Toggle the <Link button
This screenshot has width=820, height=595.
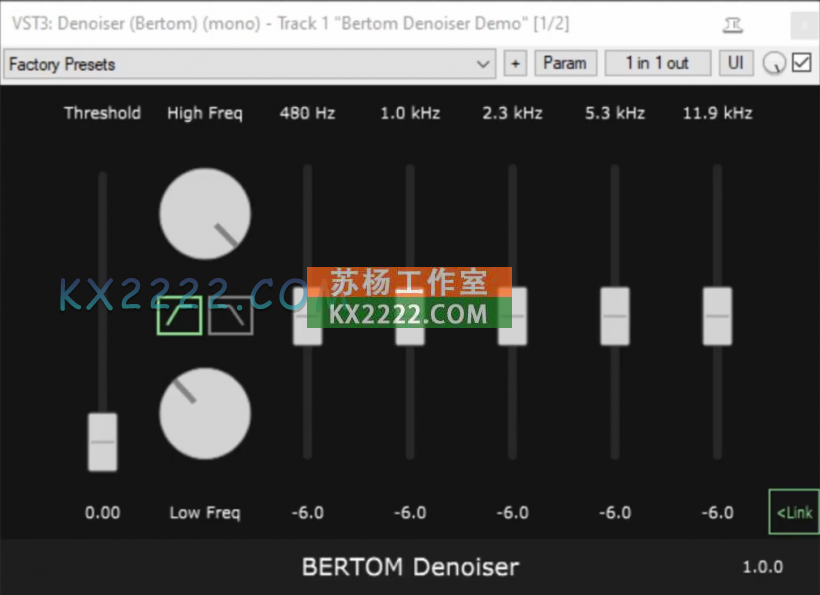(x=794, y=512)
